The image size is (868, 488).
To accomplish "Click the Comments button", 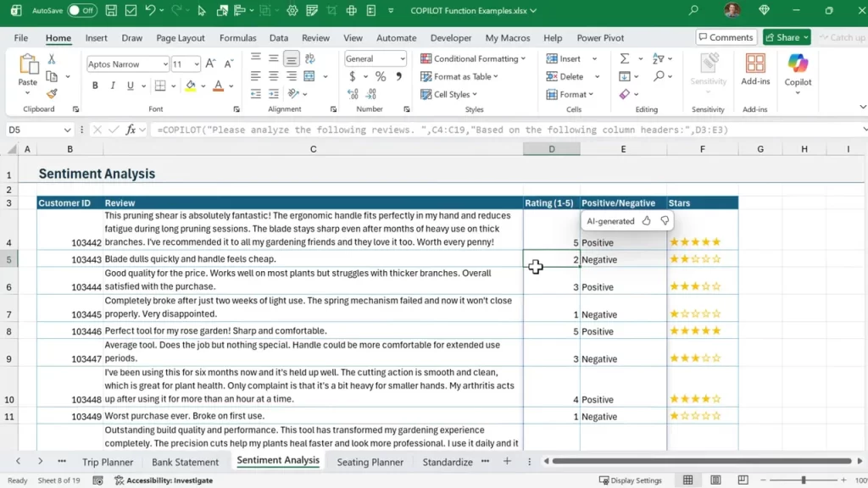I will pyautogui.click(x=725, y=37).
